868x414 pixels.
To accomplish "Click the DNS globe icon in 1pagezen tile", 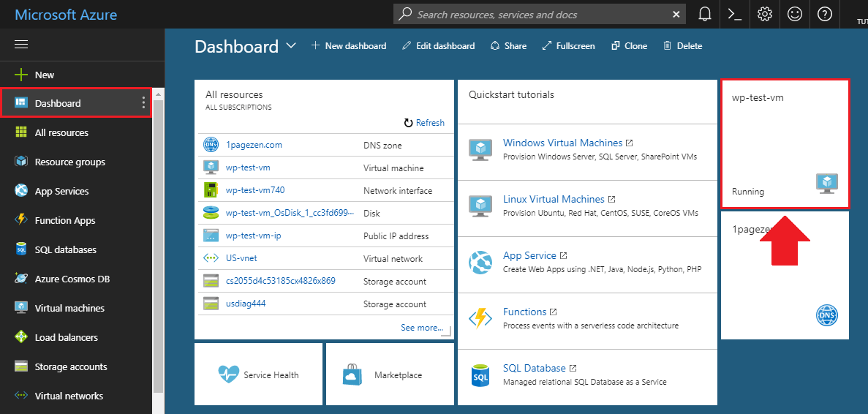I will click(826, 315).
